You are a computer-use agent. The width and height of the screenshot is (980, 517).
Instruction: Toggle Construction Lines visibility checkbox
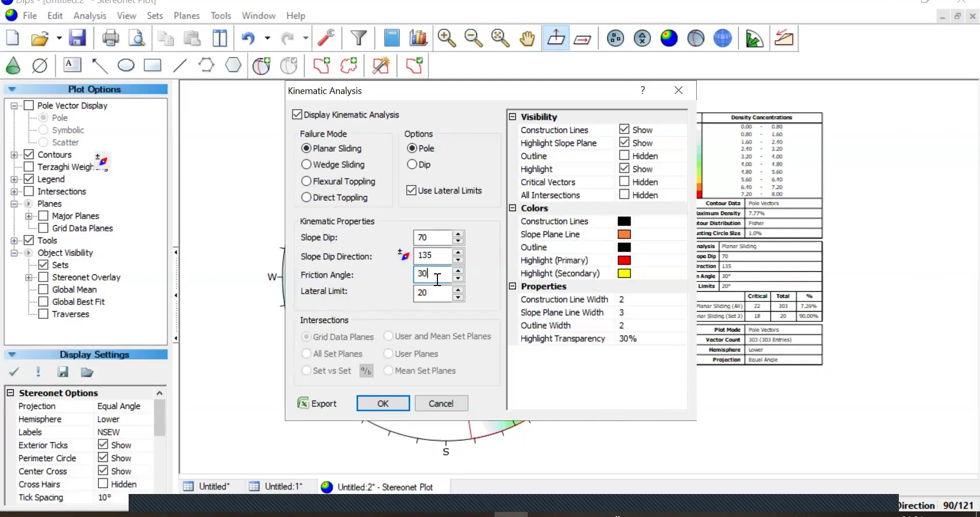(x=624, y=129)
